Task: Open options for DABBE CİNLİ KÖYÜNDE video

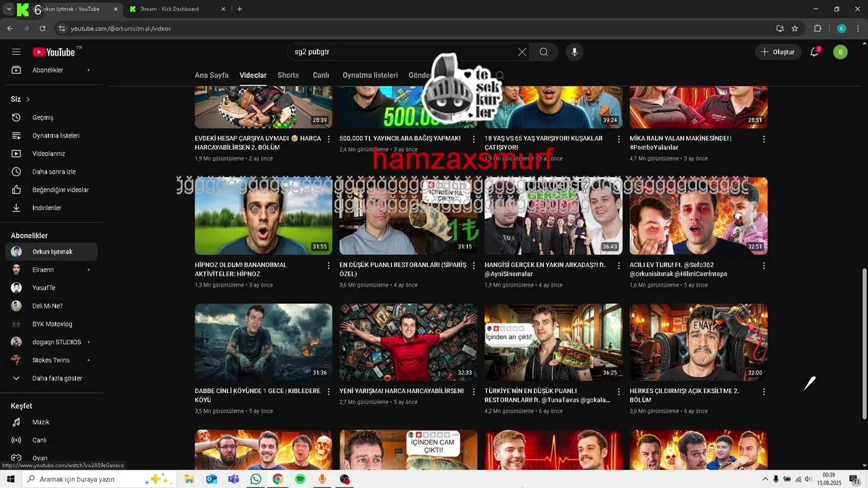Action: (329, 392)
